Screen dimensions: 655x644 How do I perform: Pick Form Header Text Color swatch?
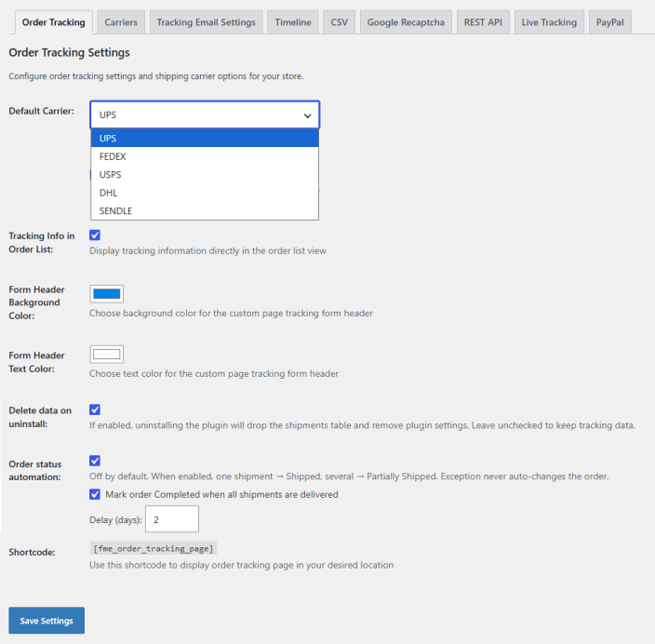tap(106, 355)
